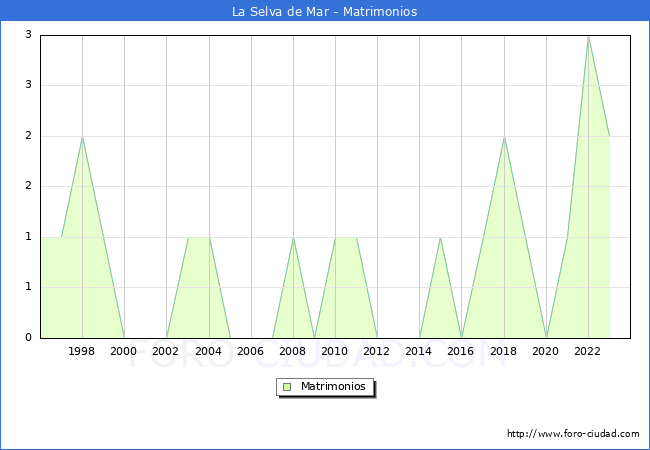The image size is (650, 450).
Task: Click the 1998 x-axis label
Action: tap(82, 351)
